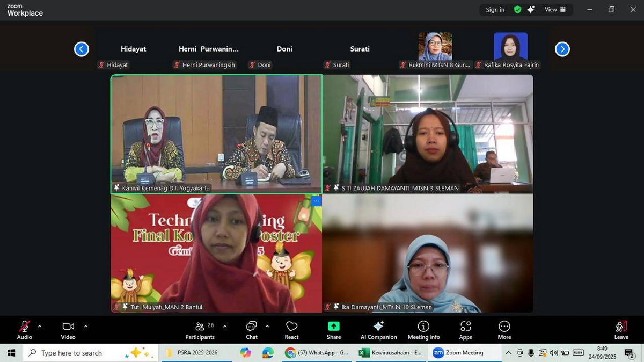Open the More options menu

pyautogui.click(x=504, y=330)
